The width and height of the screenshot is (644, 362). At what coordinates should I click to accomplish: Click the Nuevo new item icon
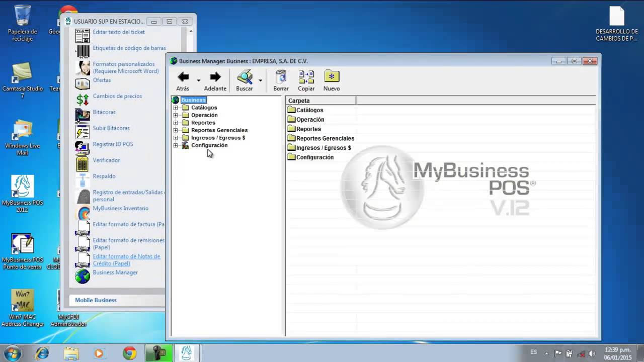(332, 77)
